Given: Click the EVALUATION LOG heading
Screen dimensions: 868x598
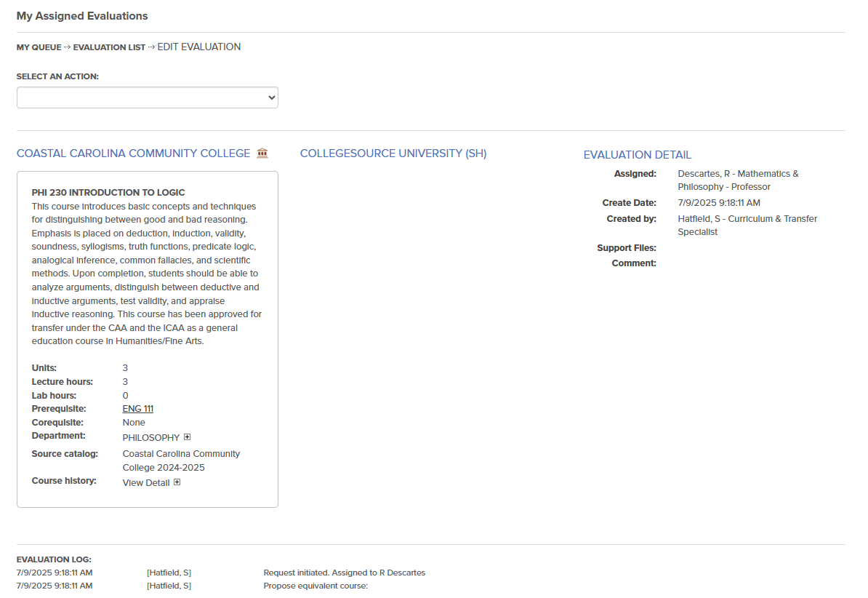Looking at the screenshot, I should coord(54,559).
